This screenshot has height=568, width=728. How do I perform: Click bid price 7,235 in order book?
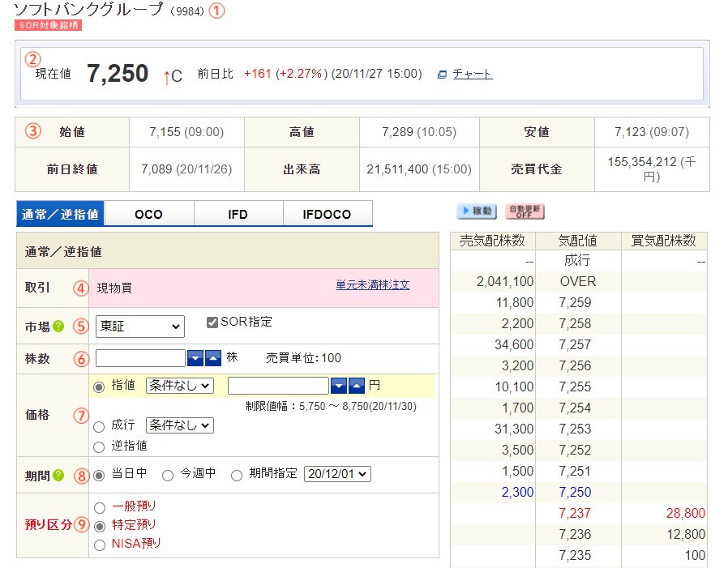[576, 555]
